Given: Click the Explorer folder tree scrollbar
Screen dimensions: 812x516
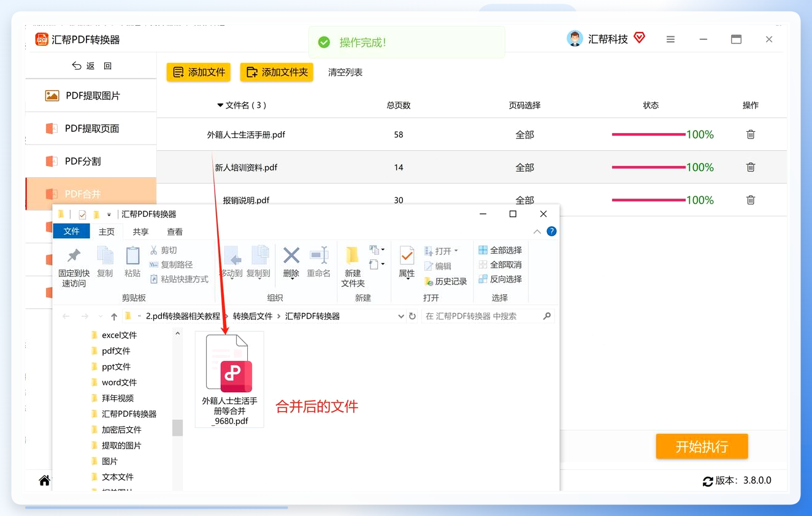Looking at the screenshot, I should pos(178,427).
